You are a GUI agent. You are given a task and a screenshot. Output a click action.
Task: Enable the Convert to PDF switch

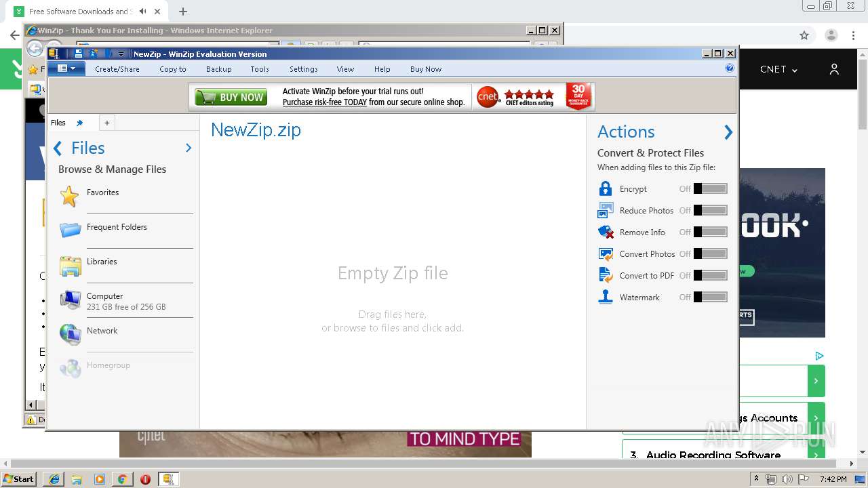pyautogui.click(x=710, y=275)
